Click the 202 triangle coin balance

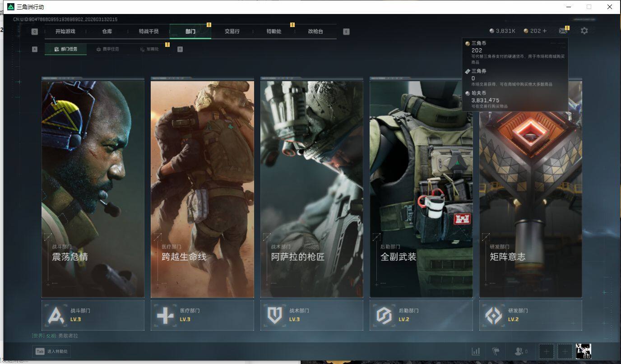tap(533, 31)
